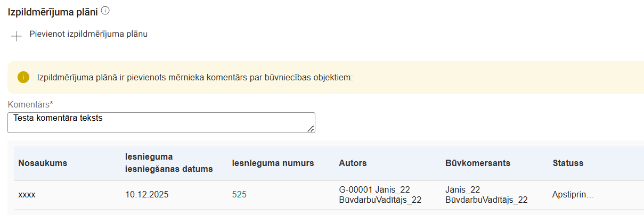Click the 'Izpildmērījuma plāni' section heading
Image resolution: width=644 pixels, height=215 pixels.
coord(53,11)
